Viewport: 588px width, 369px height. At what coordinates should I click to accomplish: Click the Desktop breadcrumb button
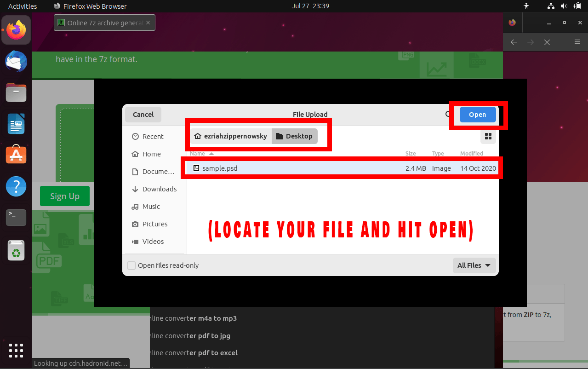pos(294,136)
